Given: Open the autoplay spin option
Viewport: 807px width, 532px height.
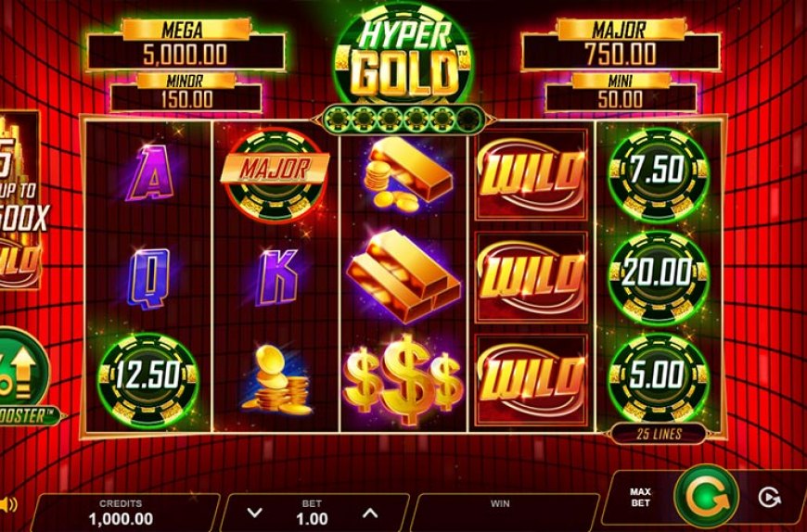Looking at the screenshot, I should point(769,497).
